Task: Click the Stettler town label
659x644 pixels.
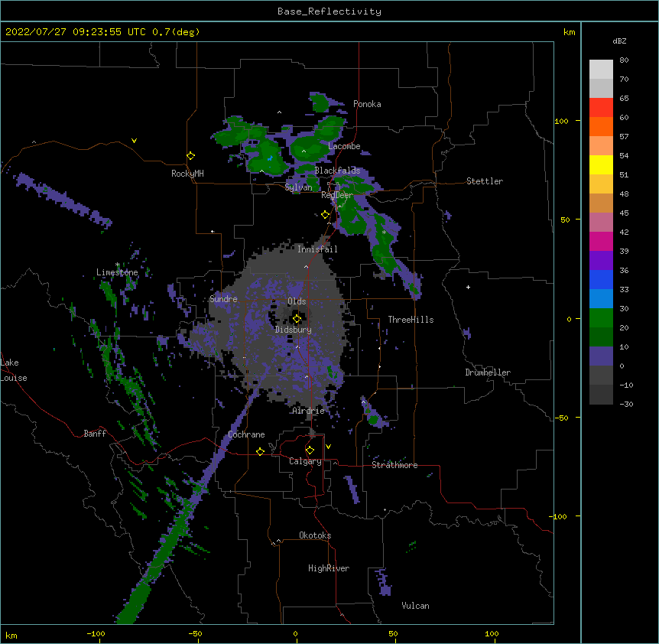Action: (485, 181)
